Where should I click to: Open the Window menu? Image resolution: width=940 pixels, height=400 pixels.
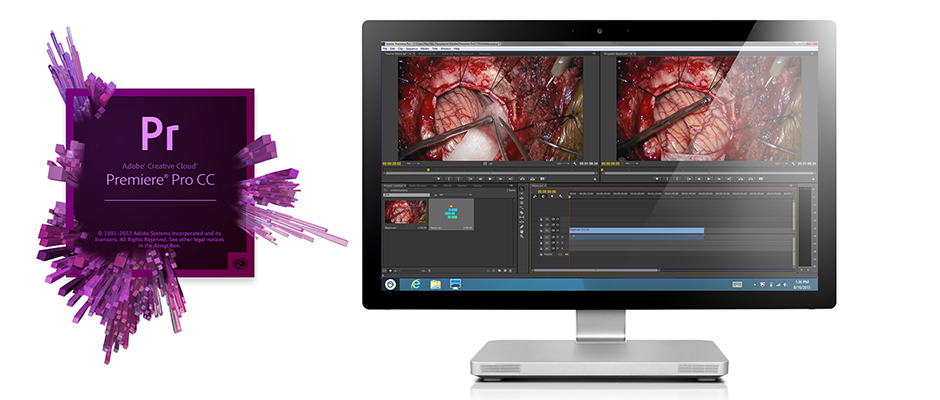[445, 49]
